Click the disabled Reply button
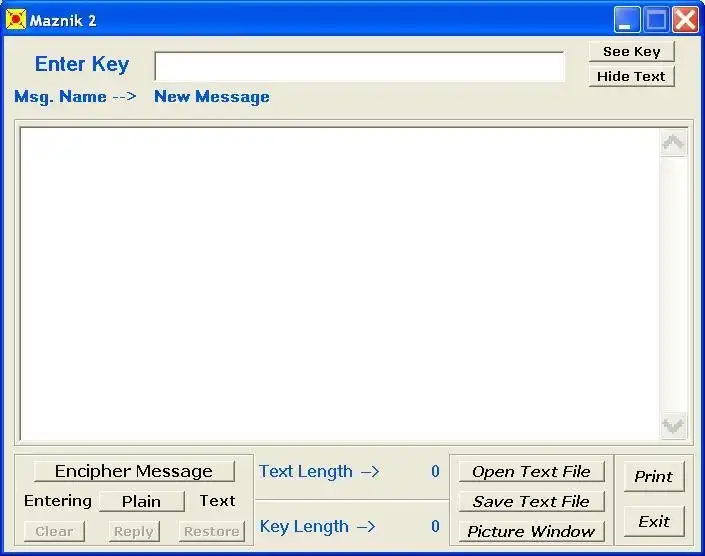The width and height of the screenshot is (705, 556). (x=134, y=531)
